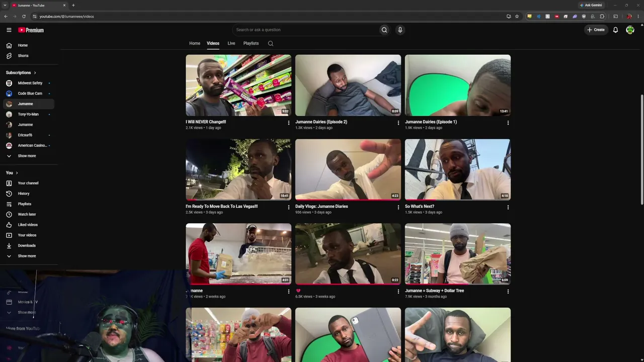Open options menu for Jumanne Dairies (Episode 2)
Image resolution: width=644 pixels, height=362 pixels.
[x=398, y=123]
